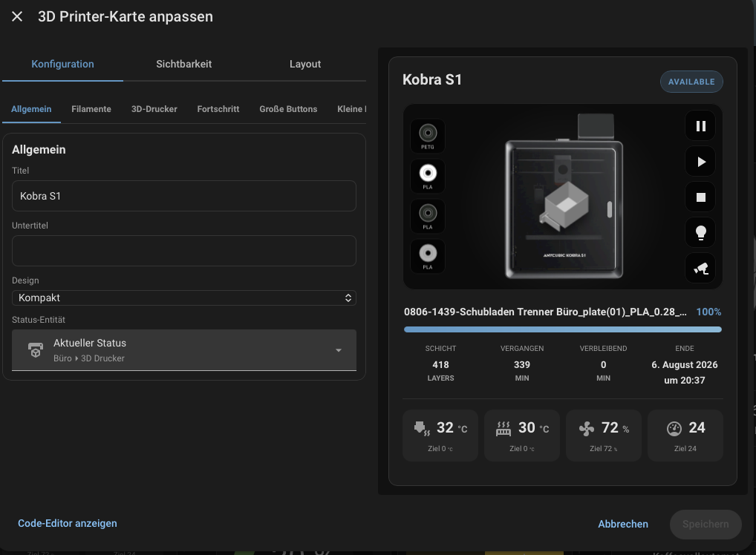Click the 3D printer entity icon beside Aktueller Status
Image resolution: width=756 pixels, height=555 pixels.
35,350
